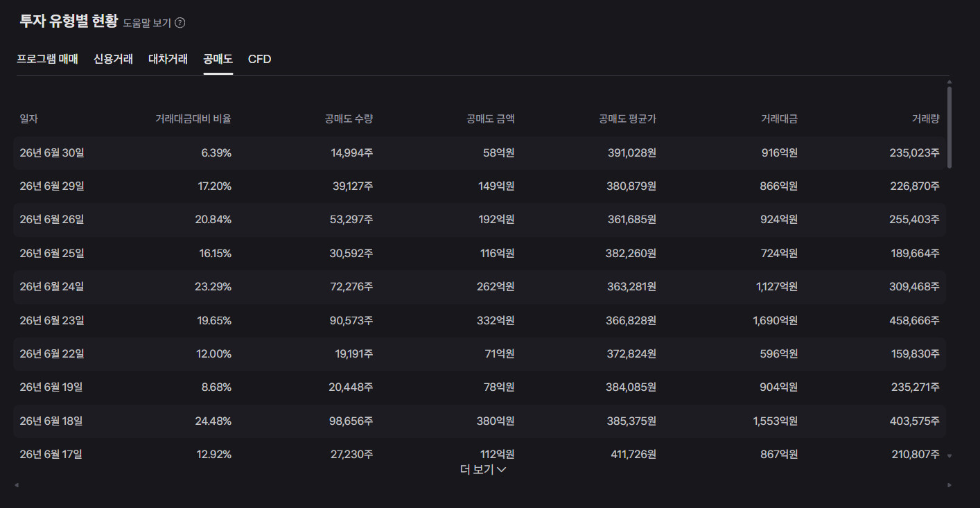Viewport: 980px width, 508px height.
Task: Select the 26년 6월 19일 date cell
Action: (x=51, y=387)
